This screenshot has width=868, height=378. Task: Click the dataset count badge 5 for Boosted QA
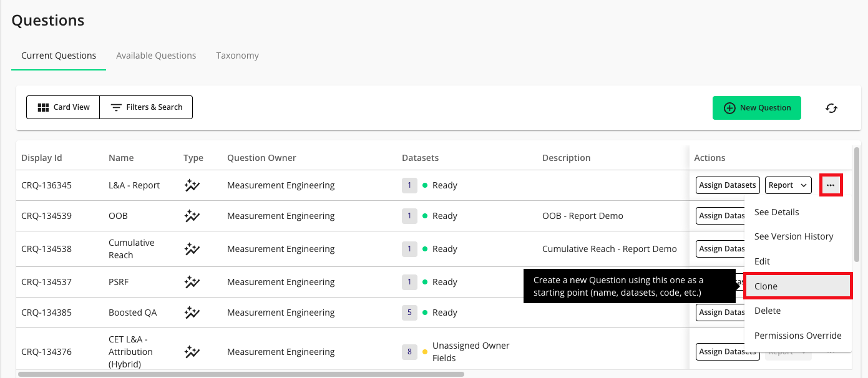coord(409,313)
